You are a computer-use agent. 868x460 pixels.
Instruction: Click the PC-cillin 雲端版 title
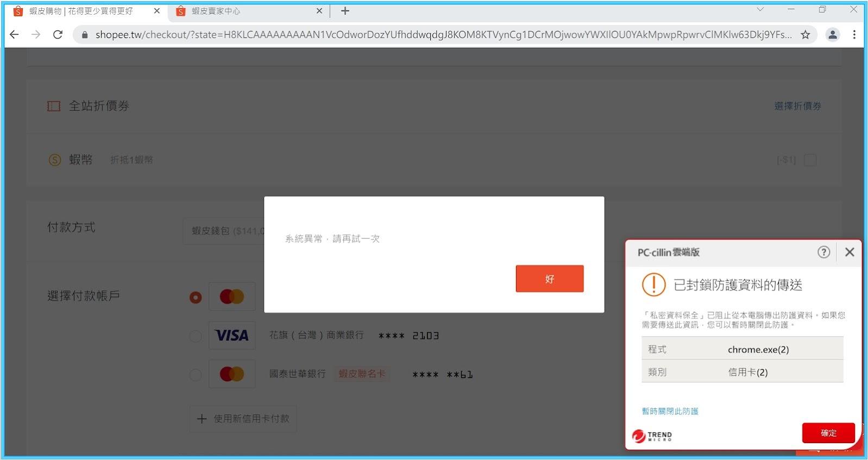click(x=669, y=252)
